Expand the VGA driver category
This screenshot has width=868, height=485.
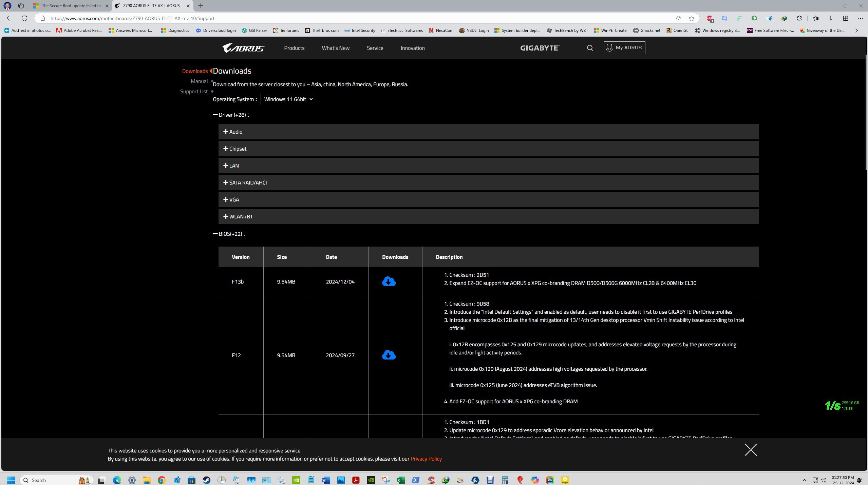pyautogui.click(x=488, y=199)
